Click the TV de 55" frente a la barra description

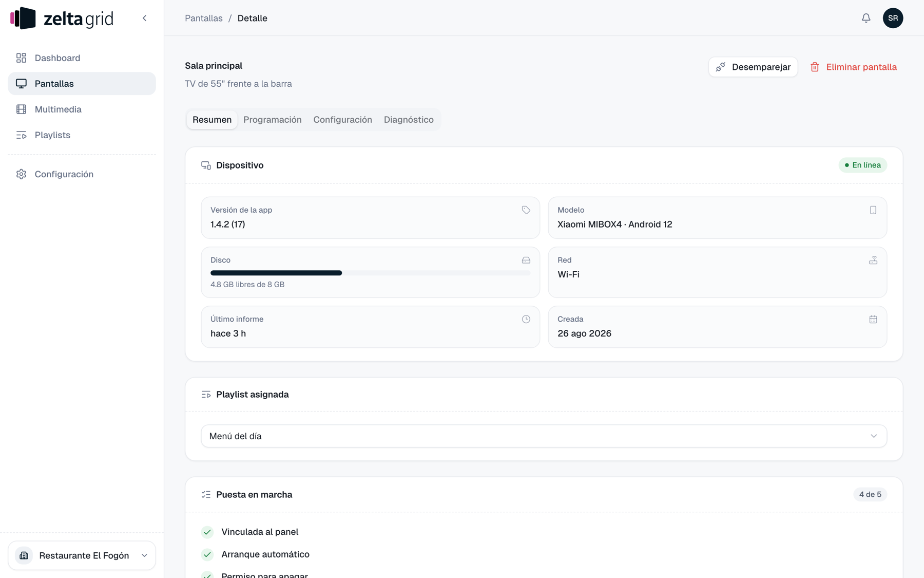(x=238, y=84)
